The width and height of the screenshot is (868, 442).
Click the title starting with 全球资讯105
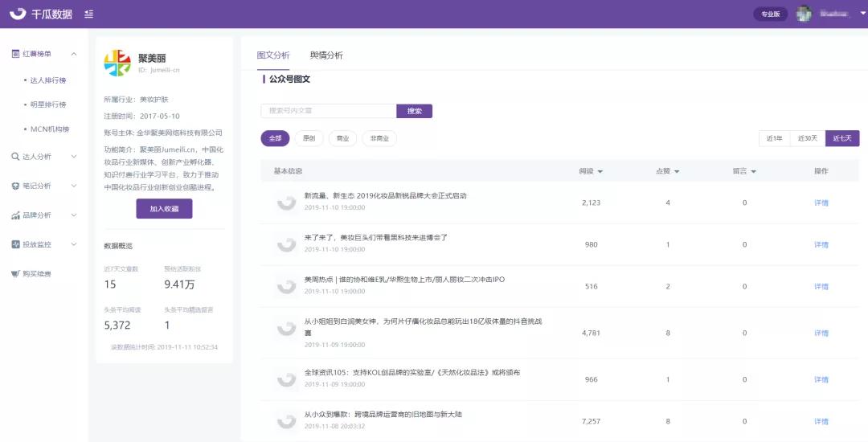coord(411,373)
